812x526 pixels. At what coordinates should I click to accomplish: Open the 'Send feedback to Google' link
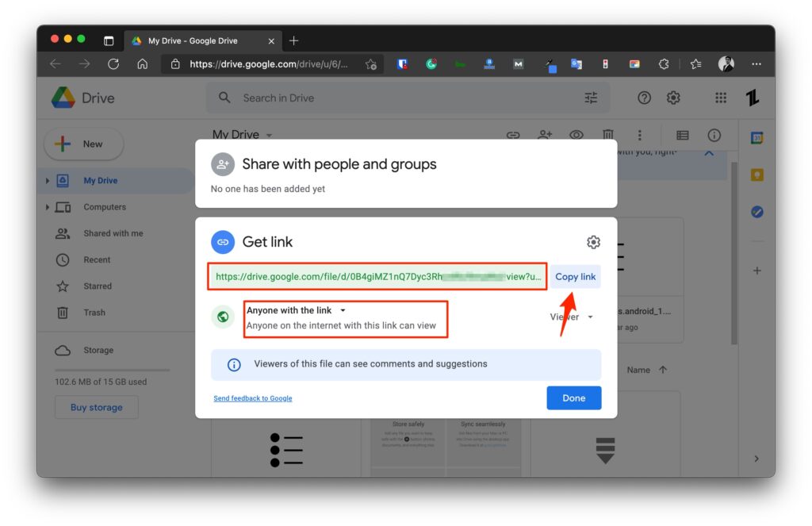252,398
